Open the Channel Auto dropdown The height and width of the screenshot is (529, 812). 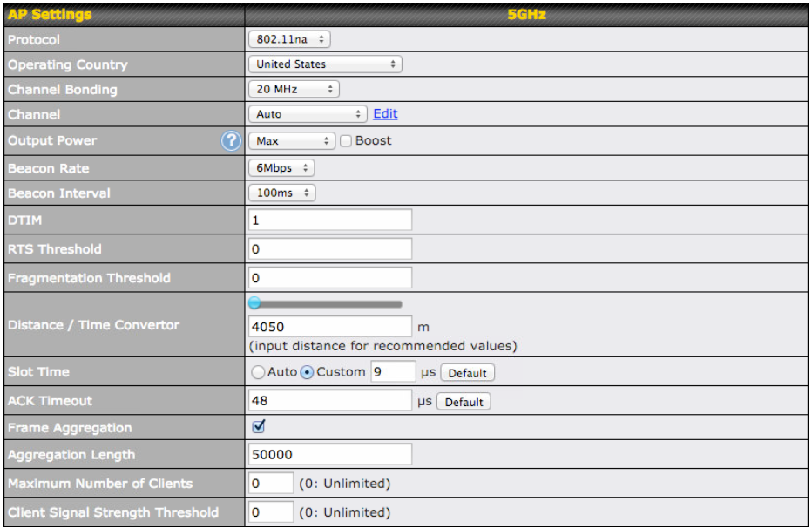[308, 114]
